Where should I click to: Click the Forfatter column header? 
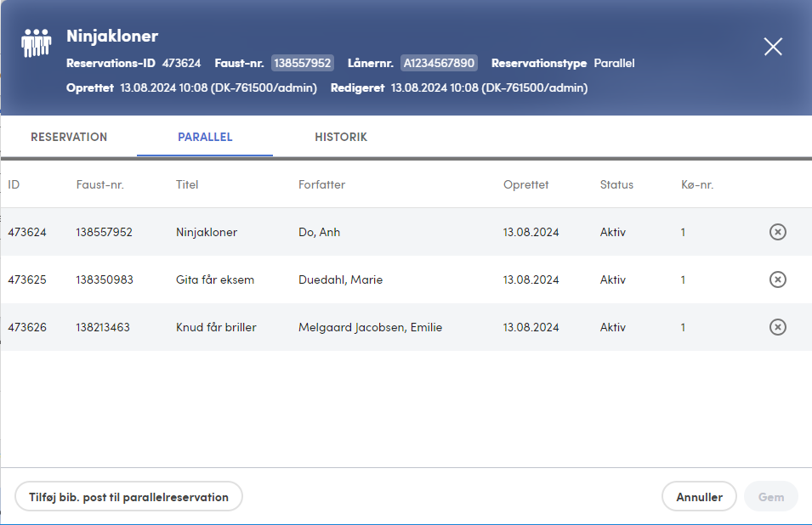321,184
